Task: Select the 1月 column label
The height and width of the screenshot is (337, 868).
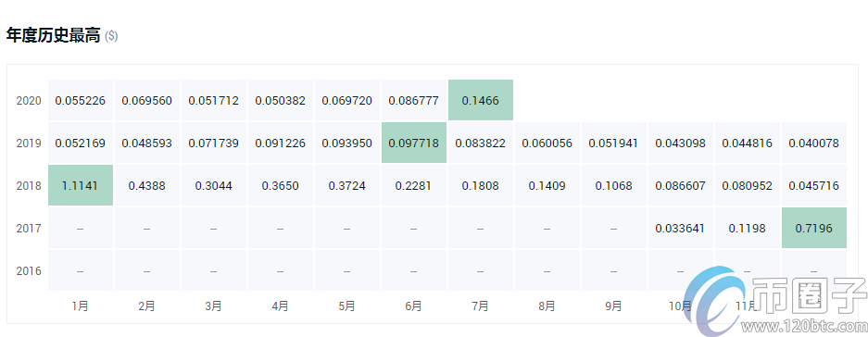Action: click(x=81, y=306)
